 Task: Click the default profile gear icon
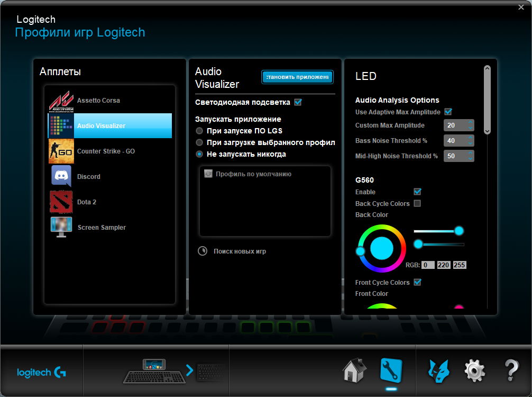(x=208, y=174)
